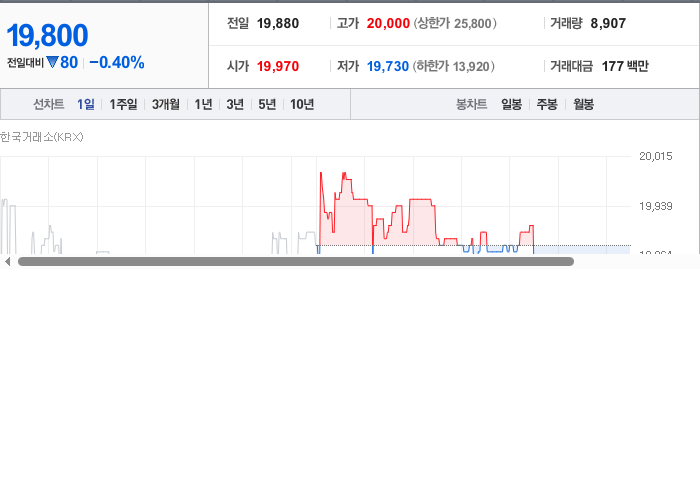700x490 pixels.
Task: Click the upper limit text 상한가 25,800
Action: pyautogui.click(x=455, y=23)
